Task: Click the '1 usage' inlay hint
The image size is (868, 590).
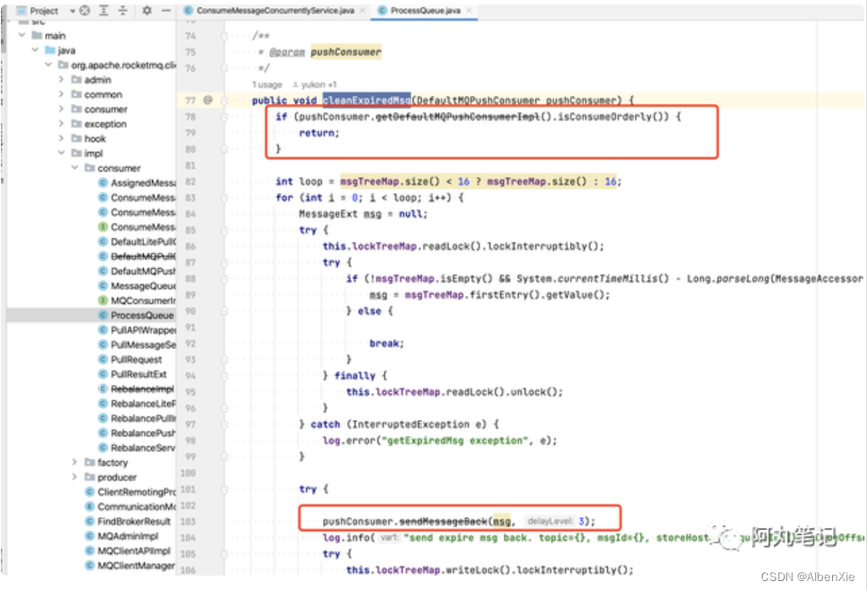Action: [267, 85]
